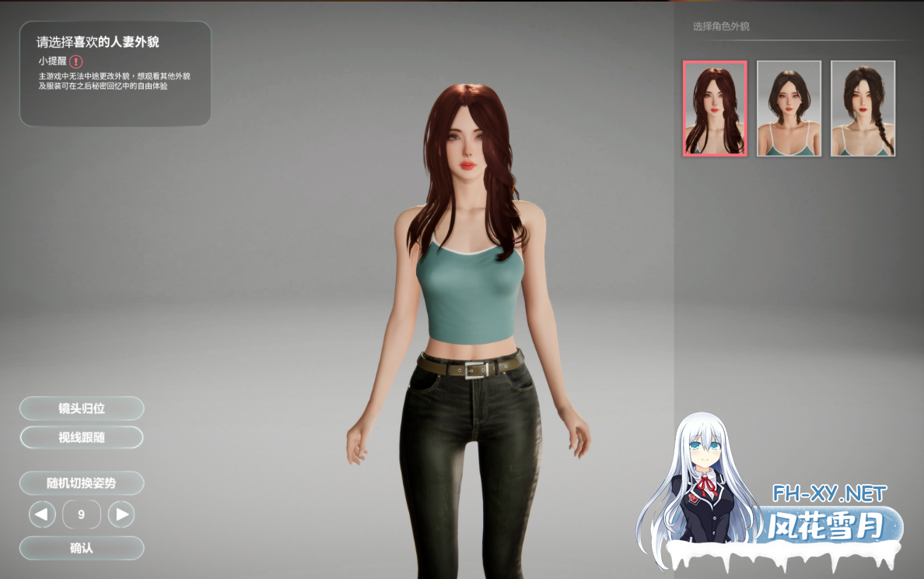The image size is (924, 579).
Task: Click the 选择角色外貌 panel header
Action: (x=721, y=26)
